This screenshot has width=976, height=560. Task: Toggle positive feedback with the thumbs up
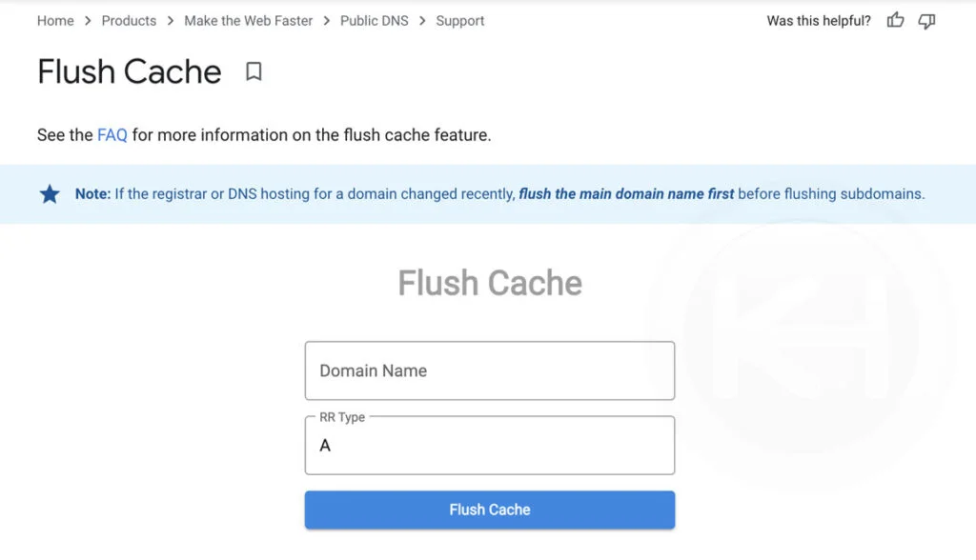point(894,20)
